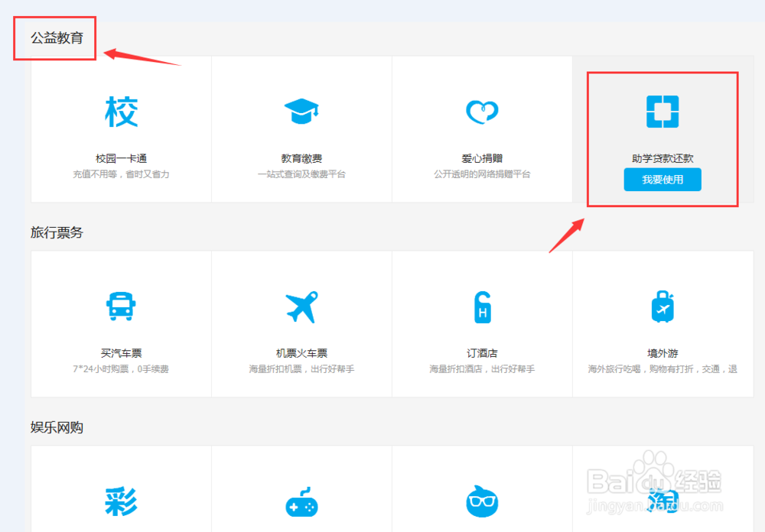Click the 海量折扣机票 description link
Viewport: 765px width, 532px height.
click(301, 367)
